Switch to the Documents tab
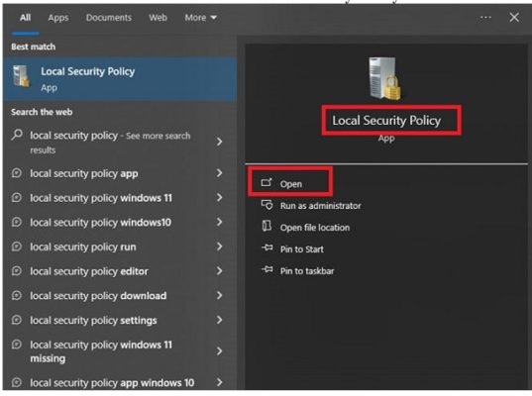The image size is (532, 396). coord(109,18)
